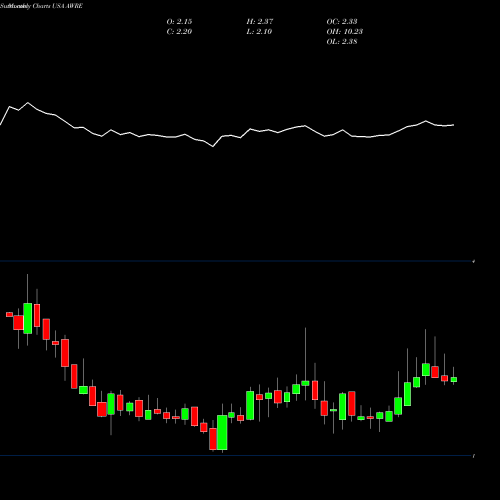Click the 'OL: 2.38' value
Image resolution: width=500 pixels, height=500 pixels.
pyautogui.click(x=342, y=42)
